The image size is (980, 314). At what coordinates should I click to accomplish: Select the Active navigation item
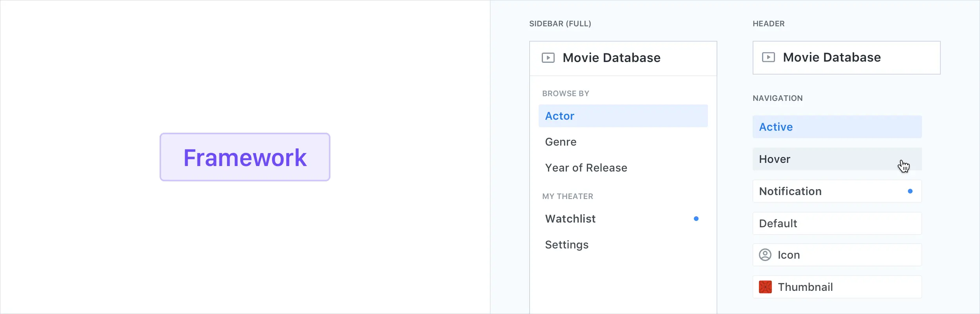coord(776,127)
